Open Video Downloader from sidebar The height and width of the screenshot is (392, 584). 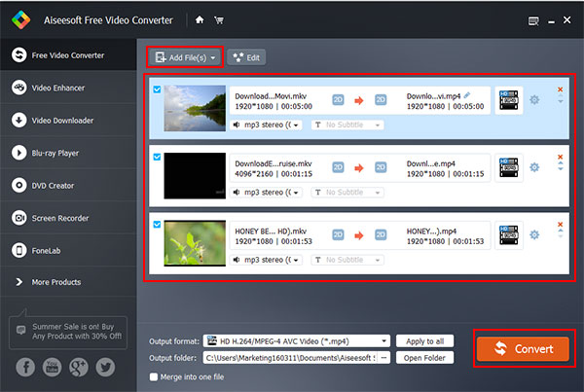click(68, 121)
